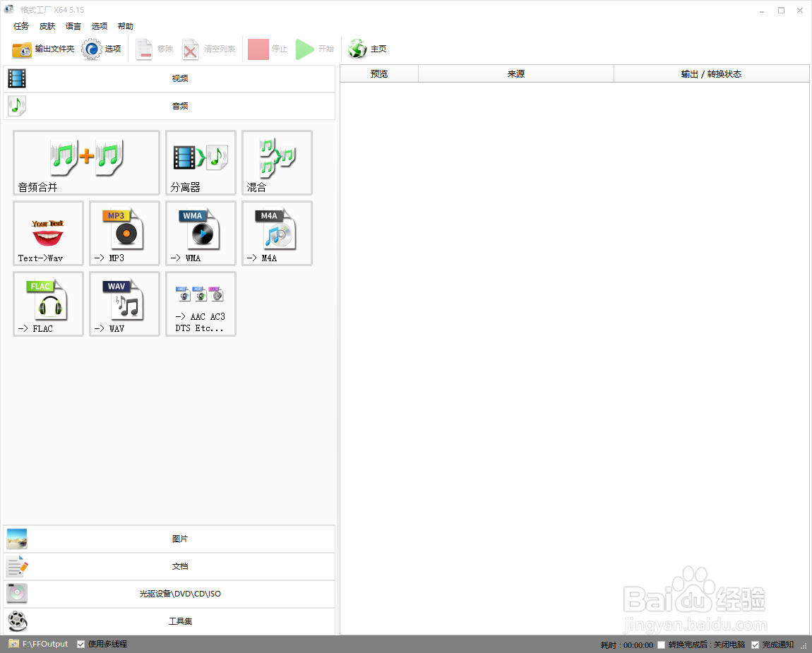Open the AAC AC3 DTS Etc conversion tile

(201, 304)
